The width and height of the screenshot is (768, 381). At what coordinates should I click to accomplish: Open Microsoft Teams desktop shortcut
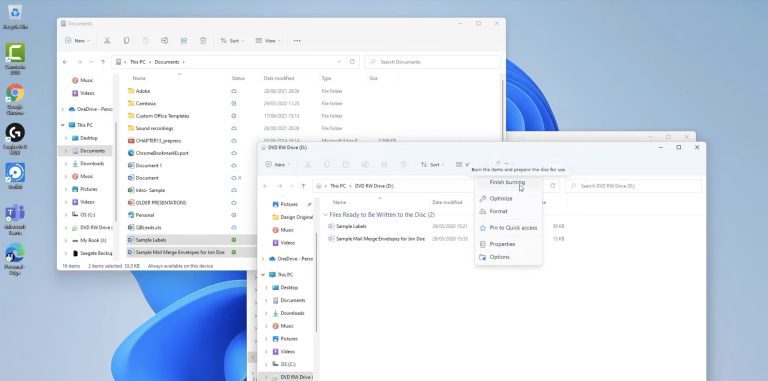(15, 219)
